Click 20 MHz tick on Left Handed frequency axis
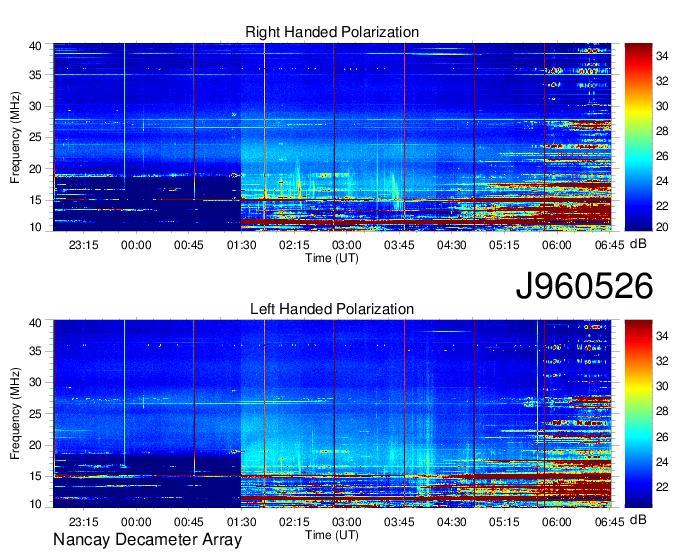The image size is (680, 552). point(36,445)
